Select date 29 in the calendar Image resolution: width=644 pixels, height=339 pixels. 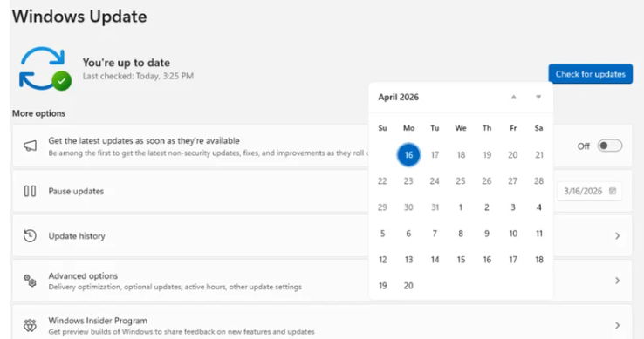point(382,207)
